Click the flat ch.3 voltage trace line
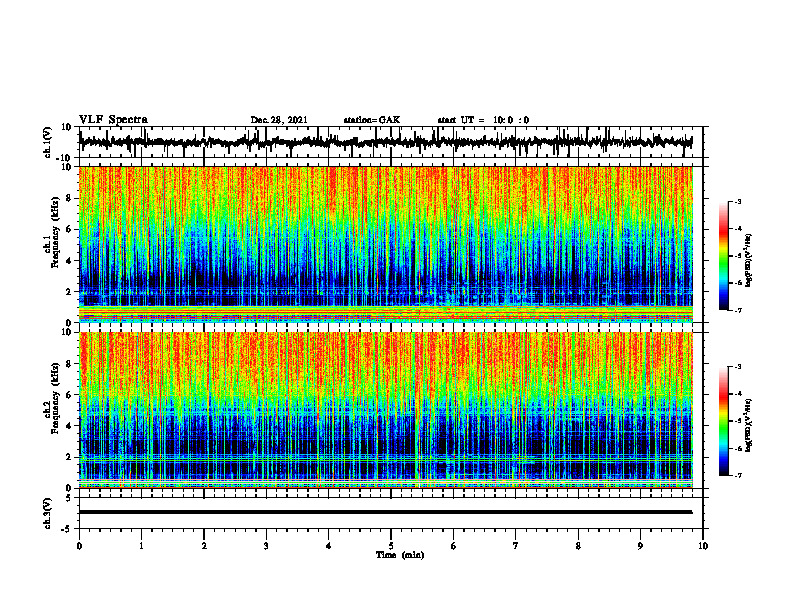 tap(385, 512)
